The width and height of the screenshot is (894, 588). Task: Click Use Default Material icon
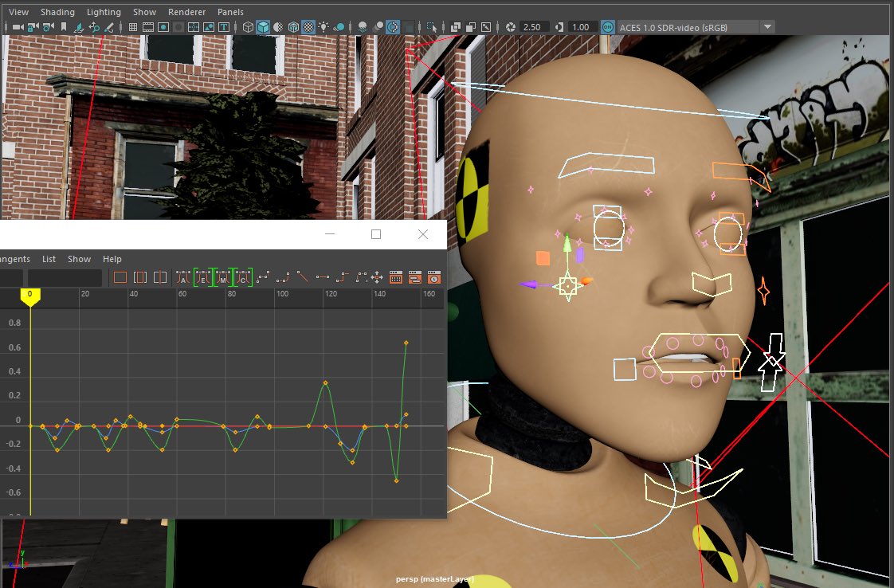click(x=277, y=27)
